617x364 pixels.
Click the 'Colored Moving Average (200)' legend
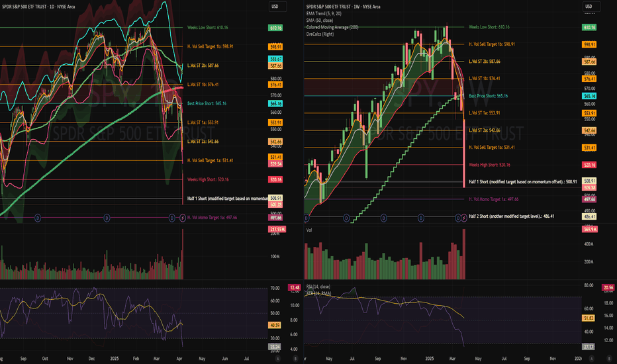[x=332, y=27]
